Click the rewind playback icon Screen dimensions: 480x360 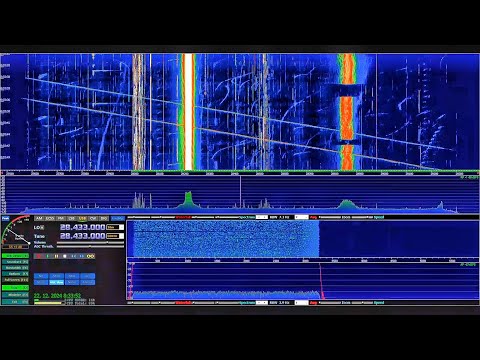(73, 256)
